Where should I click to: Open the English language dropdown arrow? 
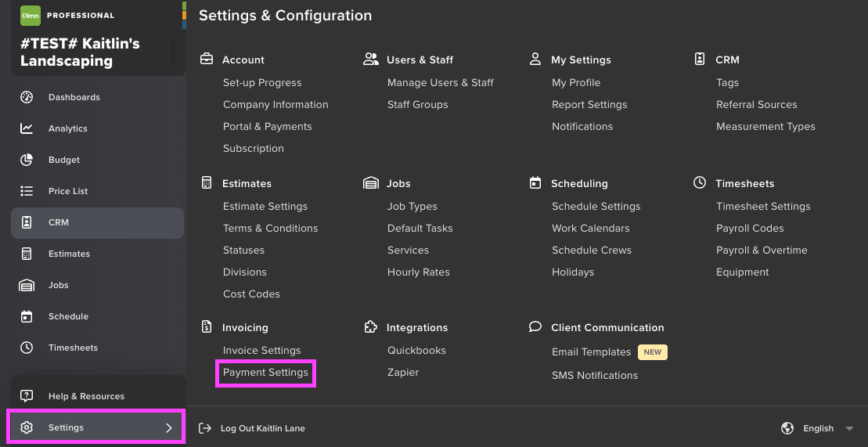click(x=850, y=429)
